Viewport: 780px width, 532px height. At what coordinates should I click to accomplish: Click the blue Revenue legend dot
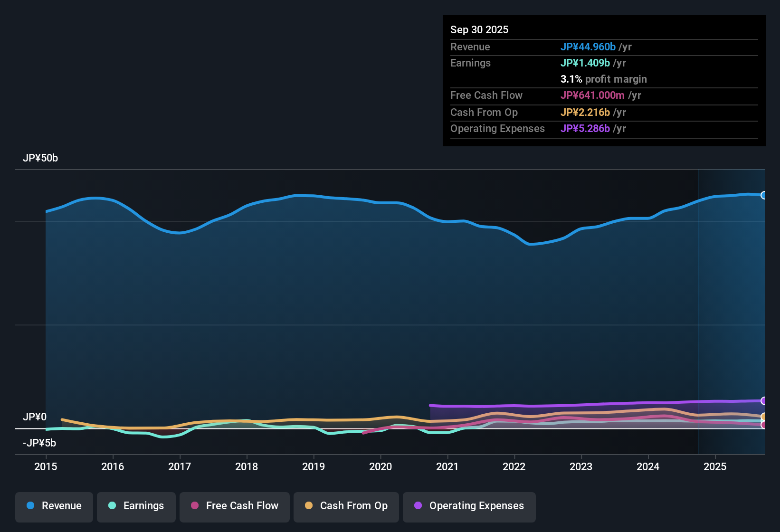coord(30,506)
